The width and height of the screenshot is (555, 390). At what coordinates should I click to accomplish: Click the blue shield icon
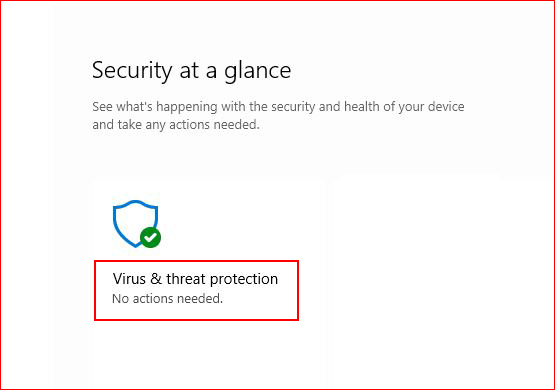136,223
